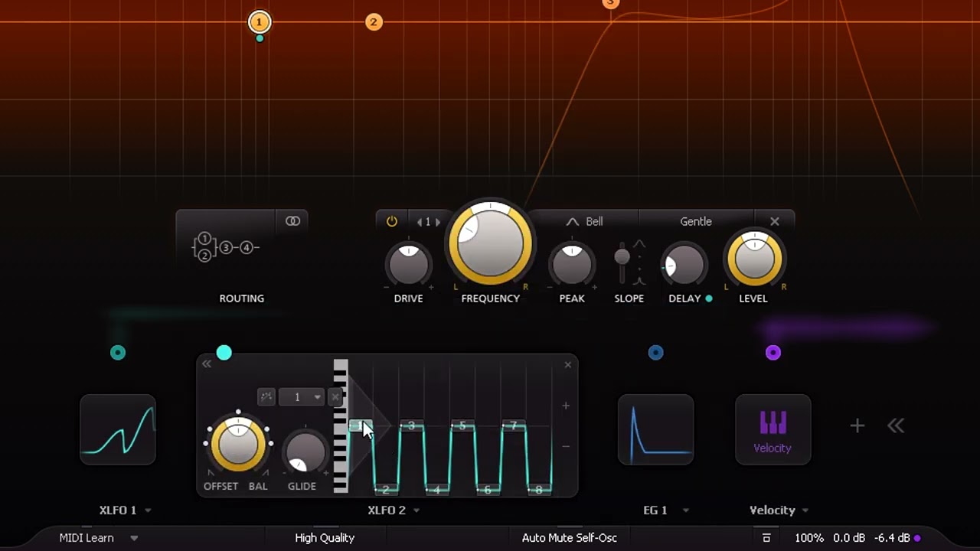This screenshot has width=980, height=551.
Task: Select step 5 in the XLFO 2 sequencer
Action: click(462, 425)
